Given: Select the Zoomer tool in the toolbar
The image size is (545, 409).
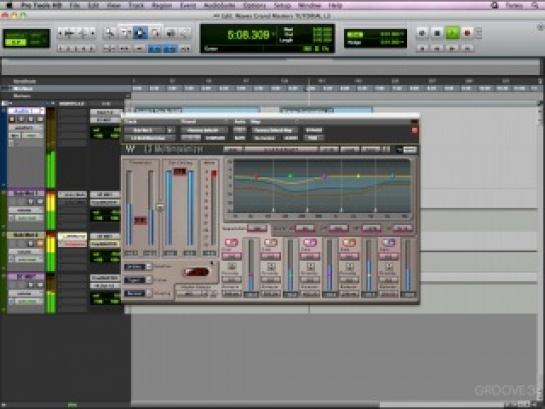Looking at the screenshot, I should point(110,33).
